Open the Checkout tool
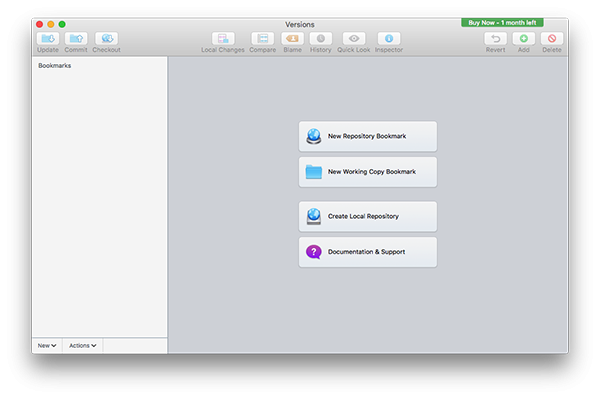The height and width of the screenshot is (399, 600). [106, 39]
